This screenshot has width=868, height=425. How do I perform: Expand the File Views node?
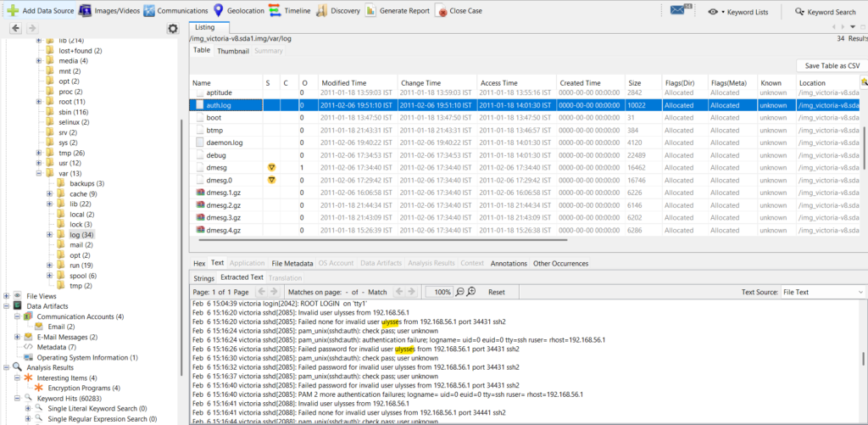(7, 296)
